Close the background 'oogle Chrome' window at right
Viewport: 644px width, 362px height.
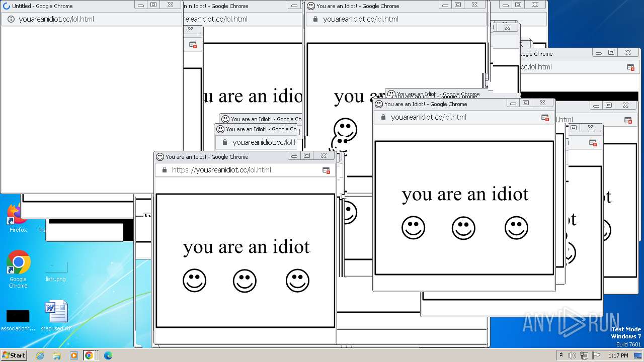(628, 52)
